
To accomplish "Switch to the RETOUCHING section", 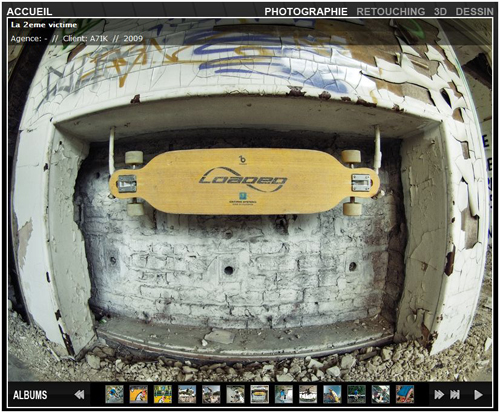I will [x=391, y=12].
